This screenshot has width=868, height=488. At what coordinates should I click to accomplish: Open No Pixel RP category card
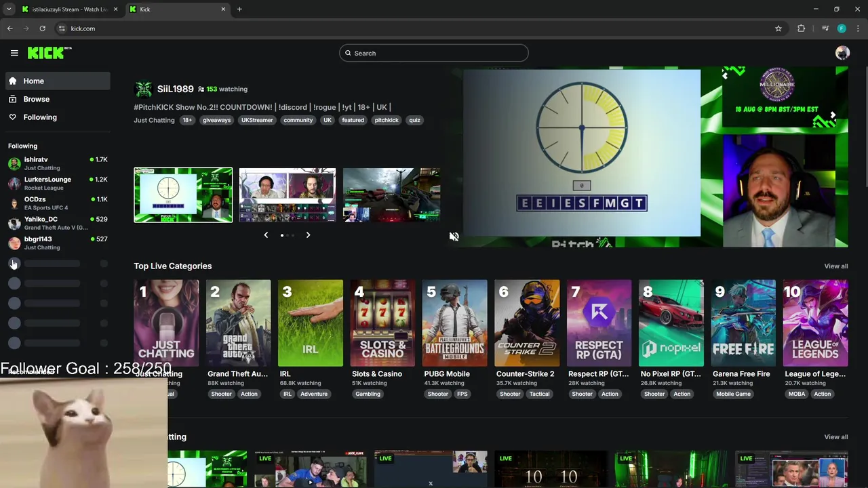pos(671,323)
